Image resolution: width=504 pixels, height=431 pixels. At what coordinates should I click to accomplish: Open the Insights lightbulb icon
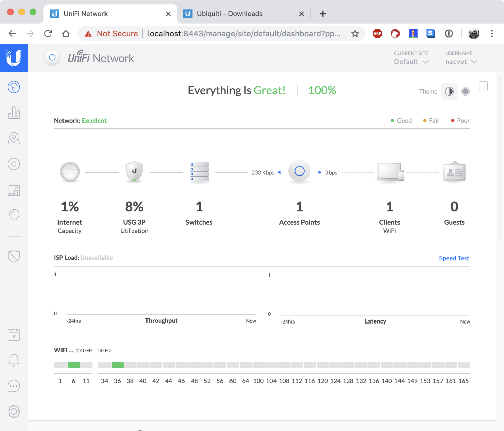[x=14, y=215]
